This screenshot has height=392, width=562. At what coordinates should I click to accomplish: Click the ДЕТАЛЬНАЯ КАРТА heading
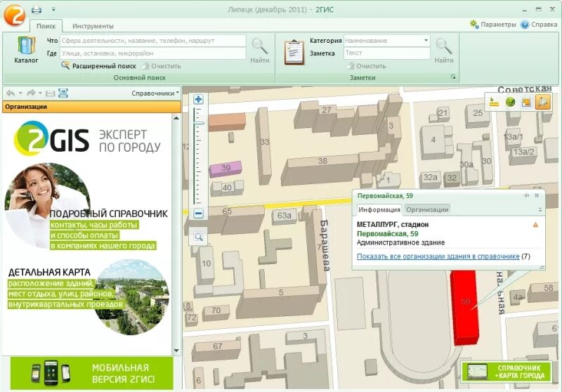tap(49, 273)
